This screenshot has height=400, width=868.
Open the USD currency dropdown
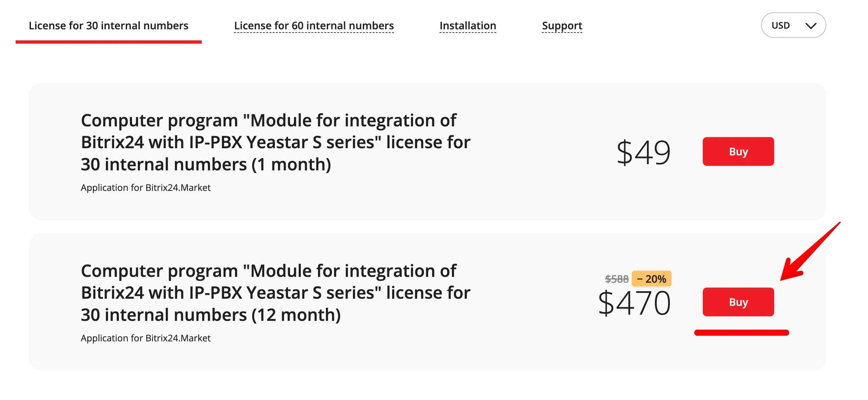click(x=793, y=25)
